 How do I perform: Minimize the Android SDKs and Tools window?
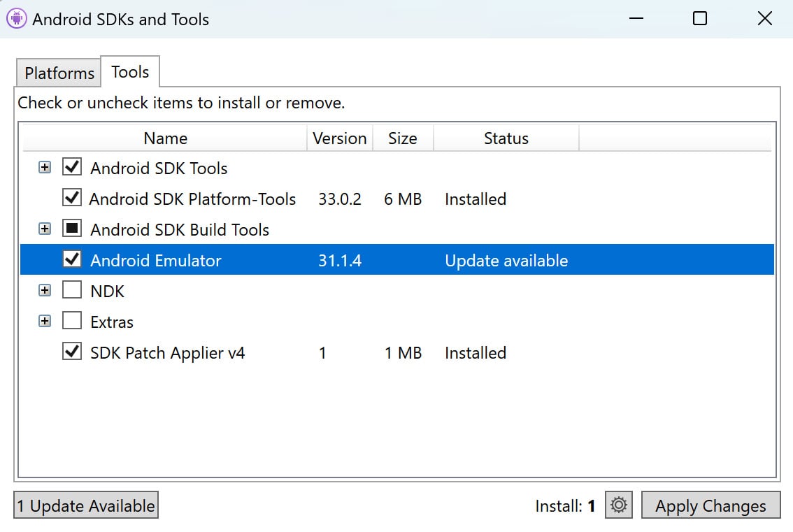pos(636,19)
